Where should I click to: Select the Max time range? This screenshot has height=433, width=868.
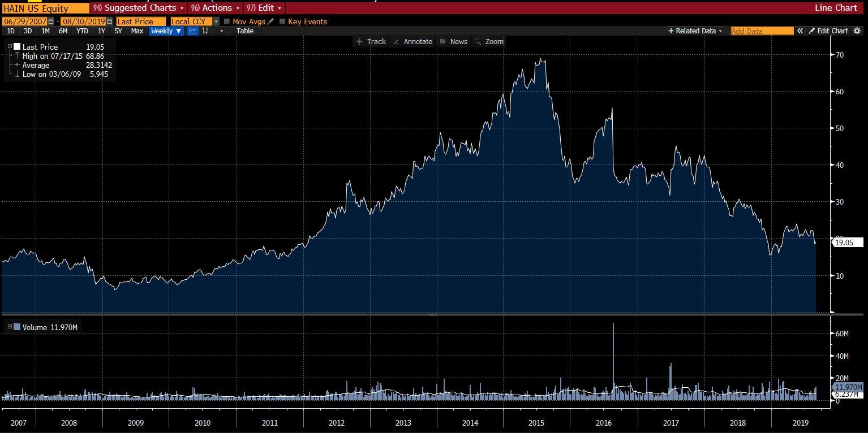click(x=137, y=31)
